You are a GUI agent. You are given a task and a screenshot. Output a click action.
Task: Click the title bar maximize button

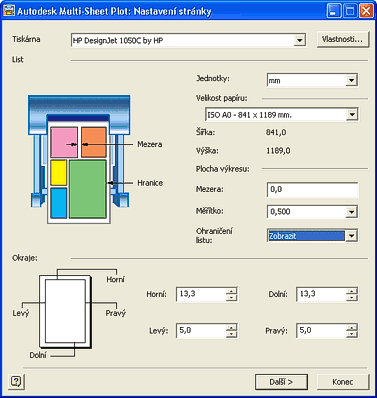point(349,11)
